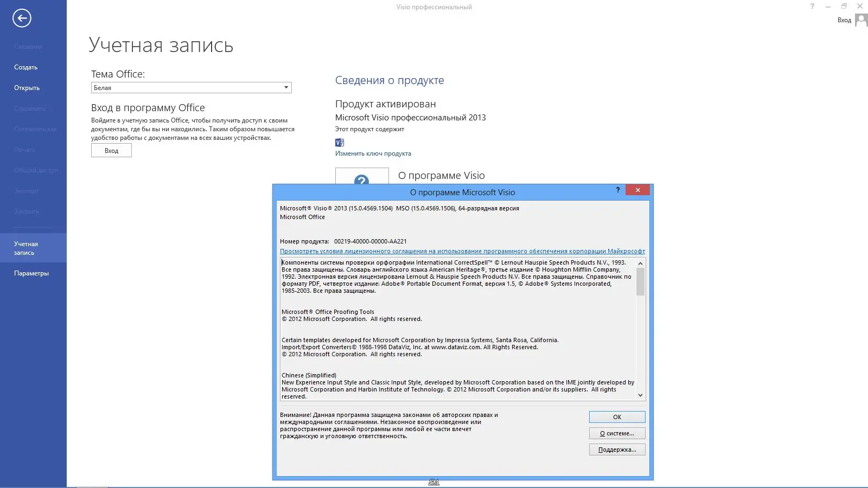Select the Сведения sidebar item
The image size is (868, 488).
pos(28,47)
